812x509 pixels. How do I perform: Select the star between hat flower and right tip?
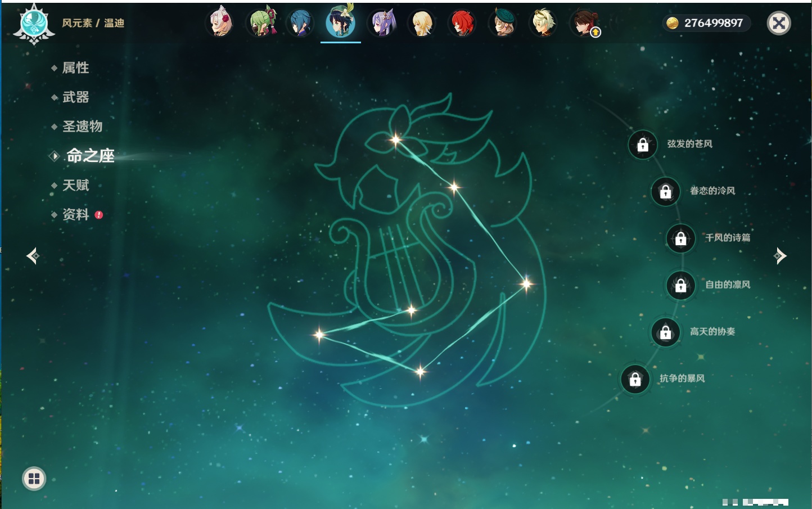click(454, 187)
